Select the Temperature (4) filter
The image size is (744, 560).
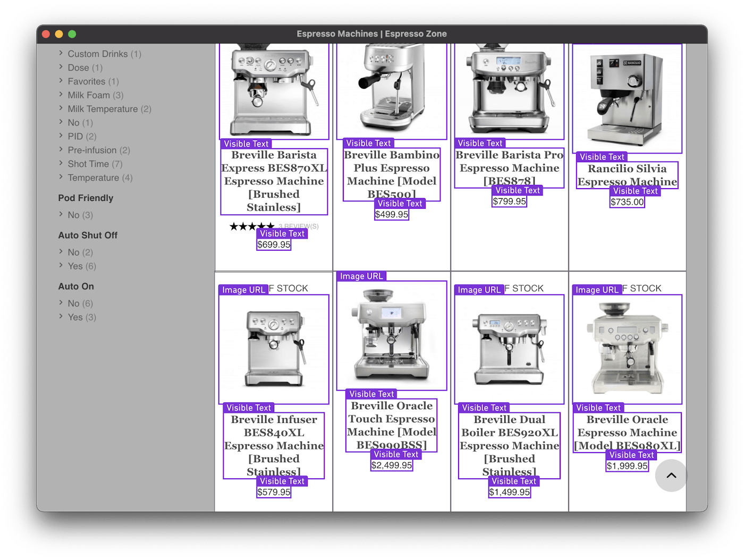point(100,178)
